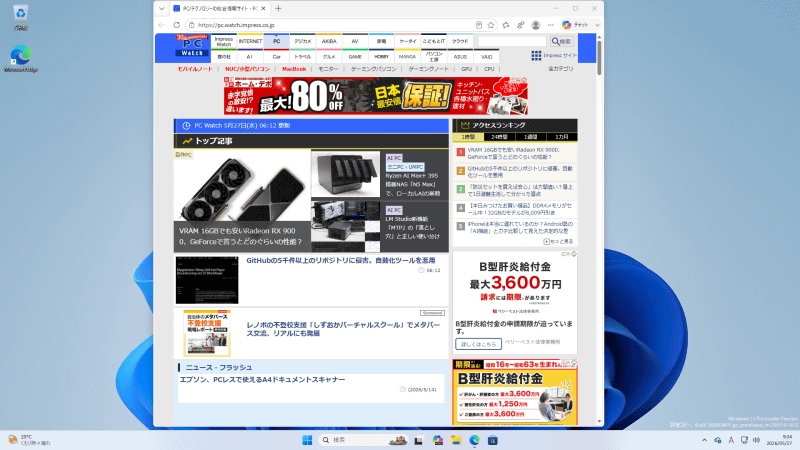Click the もっと見る link under rankings
This screenshot has width=800, height=450.
[558, 241]
